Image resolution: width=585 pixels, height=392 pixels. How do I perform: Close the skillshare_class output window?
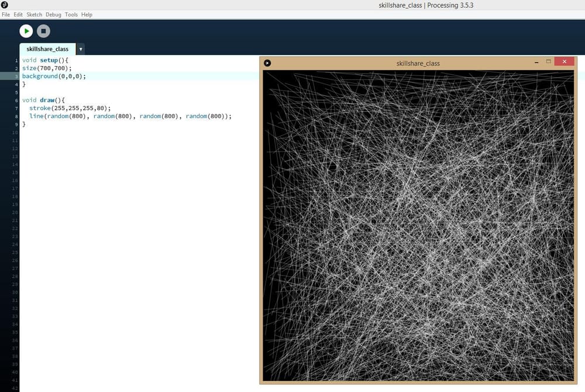point(564,61)
